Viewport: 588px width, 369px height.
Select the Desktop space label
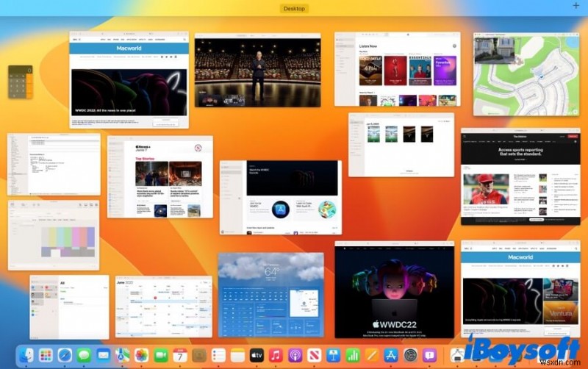(x=294, y=8)
